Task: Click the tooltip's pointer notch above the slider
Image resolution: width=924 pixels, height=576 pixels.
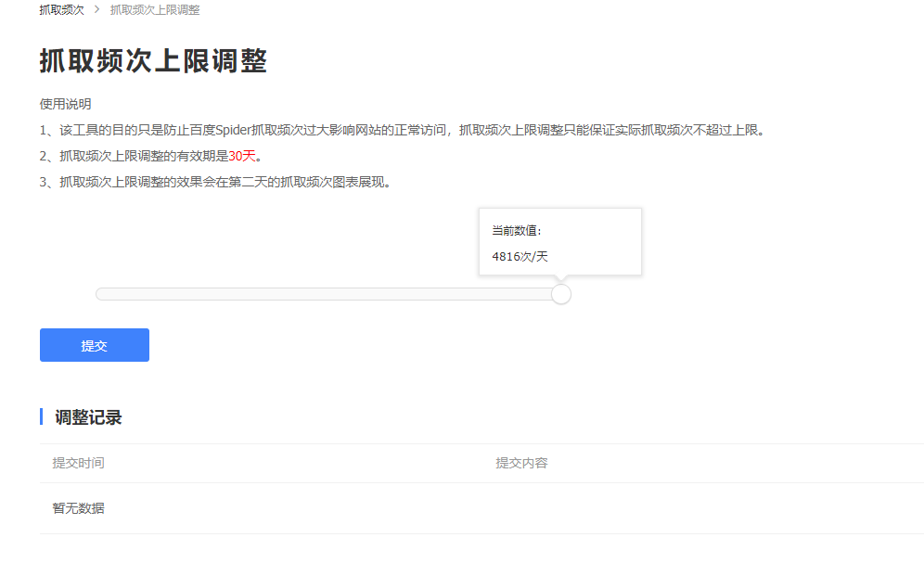Action: coord(560,277)
